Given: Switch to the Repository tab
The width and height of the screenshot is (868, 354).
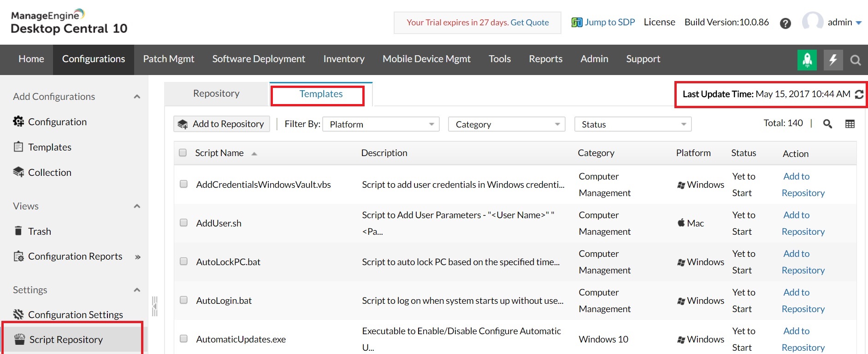Looking at the screenshot, I should click(216, 93).
